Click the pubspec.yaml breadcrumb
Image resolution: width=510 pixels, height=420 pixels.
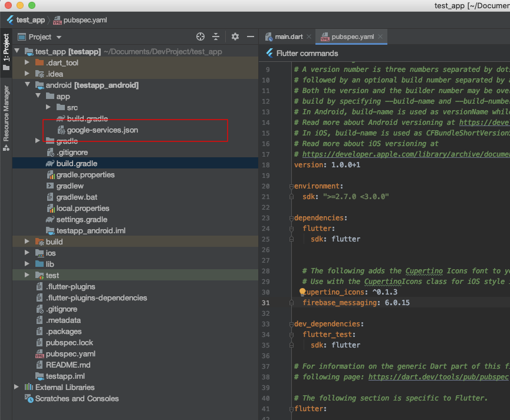85,20
